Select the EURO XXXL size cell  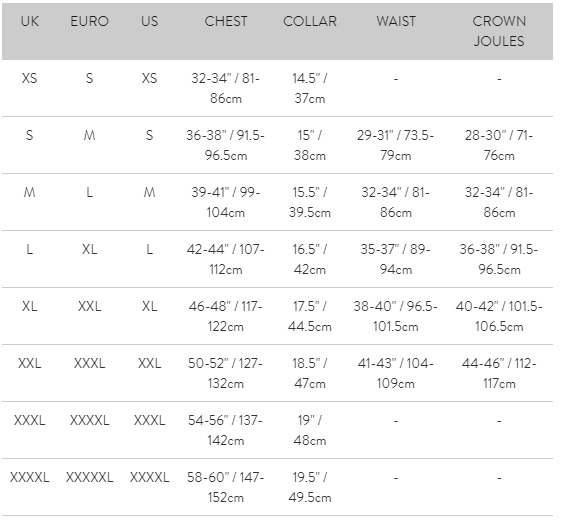click(89, 363)
